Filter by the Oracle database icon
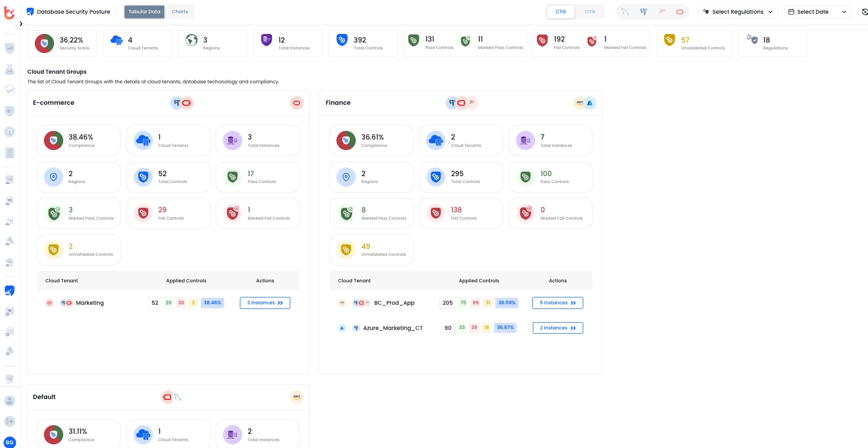The height and width of the screenshot is (448, 868). (x=680, y=12)
